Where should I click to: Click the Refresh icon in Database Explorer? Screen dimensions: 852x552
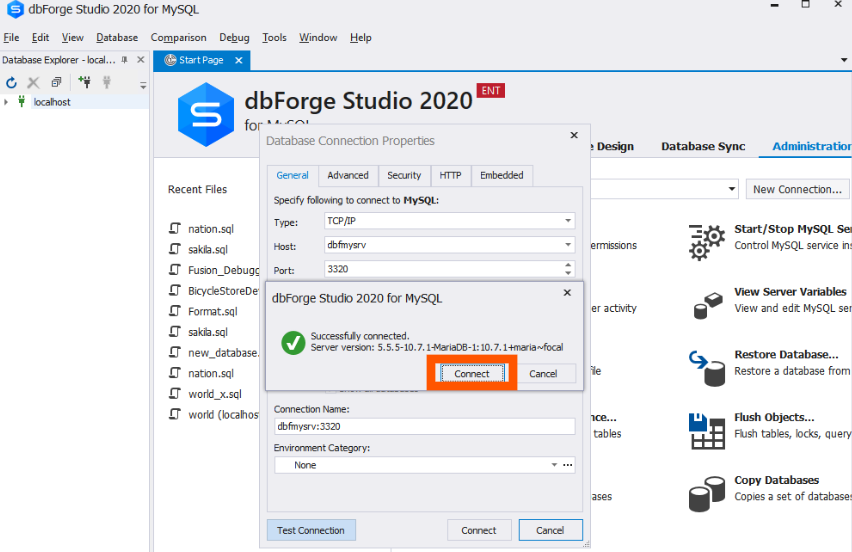point(12,83)
